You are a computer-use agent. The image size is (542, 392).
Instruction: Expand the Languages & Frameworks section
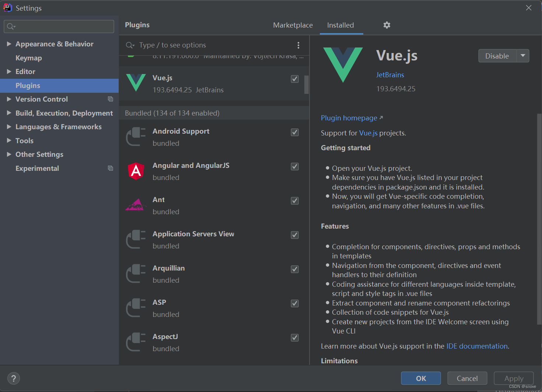pos(9,127)
